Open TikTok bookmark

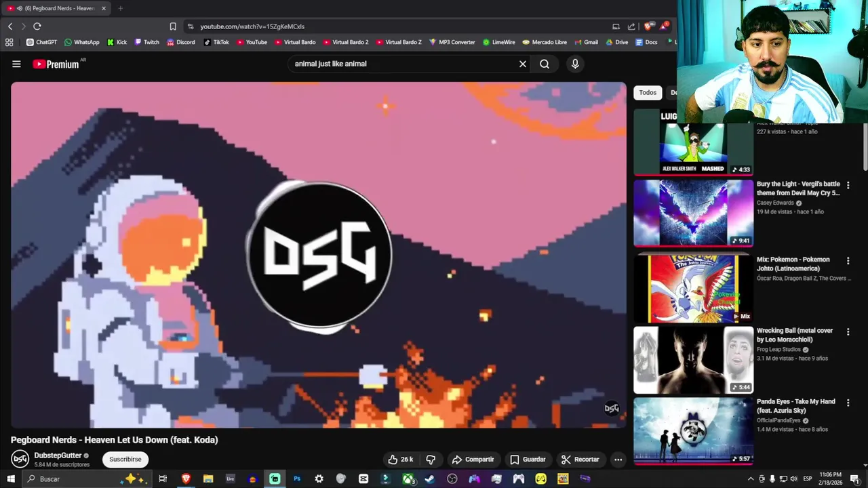(216, 42)
